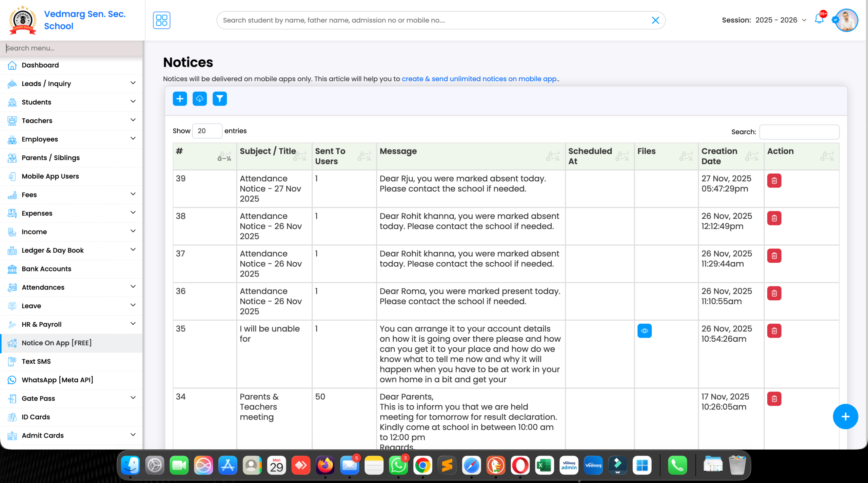
Task: Open the profile avatar picture
Action: pos(846,20)
